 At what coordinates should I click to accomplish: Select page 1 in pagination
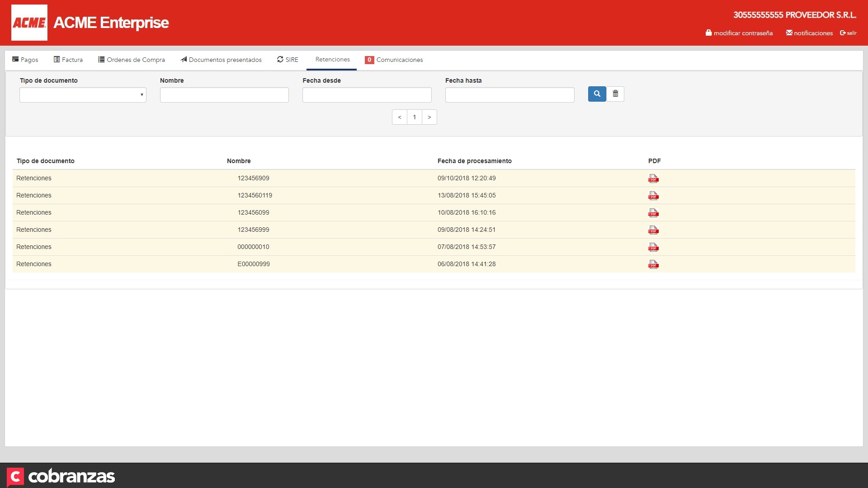415,117
